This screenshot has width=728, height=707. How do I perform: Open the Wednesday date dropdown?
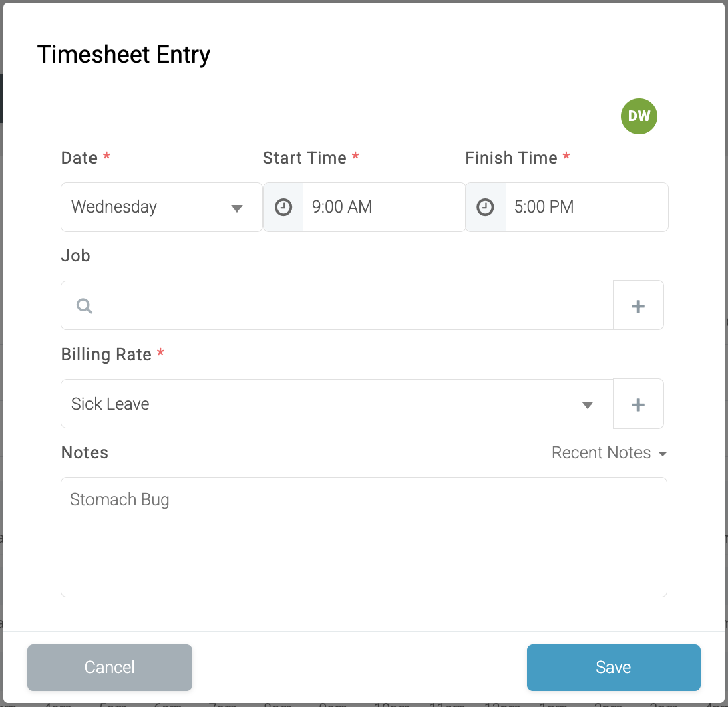point(162,207)
